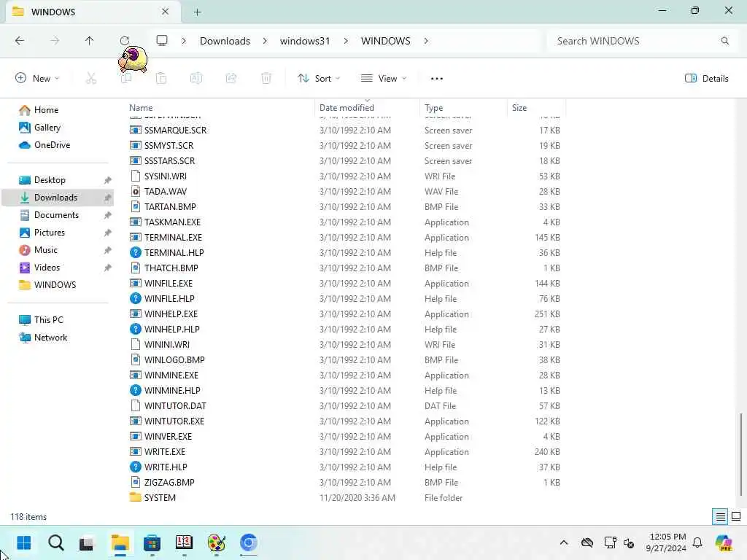Click the search magnifier in Search WINDOWS

click(x=724, y=41)
